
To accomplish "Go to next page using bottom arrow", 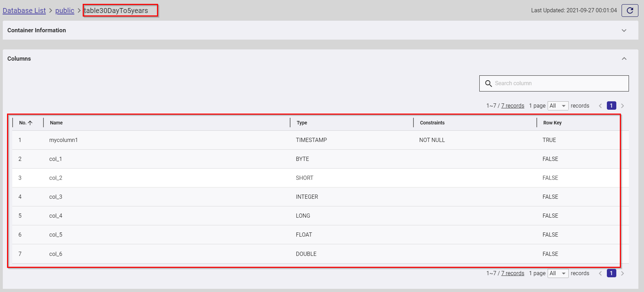I will 623,273.
